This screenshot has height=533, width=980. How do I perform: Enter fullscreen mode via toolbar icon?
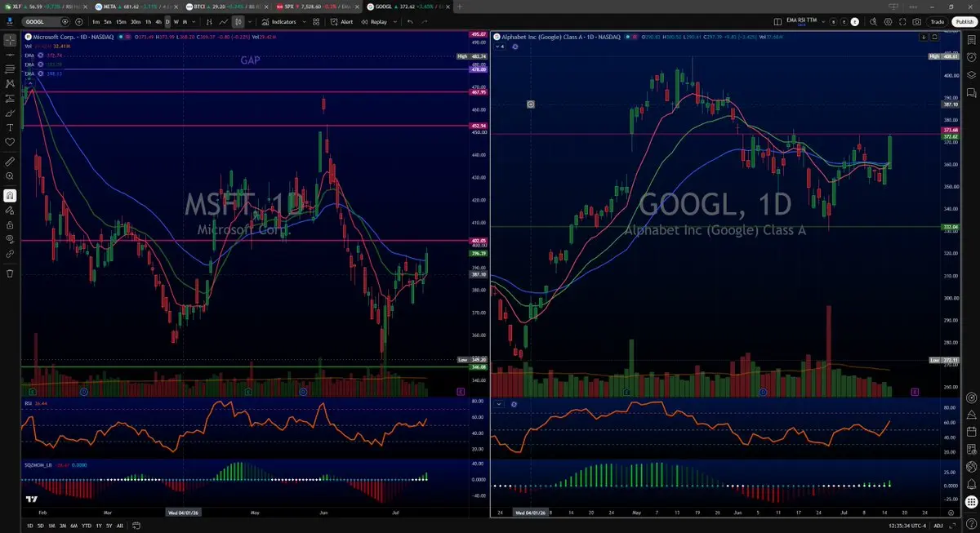(x=902, y=22)
